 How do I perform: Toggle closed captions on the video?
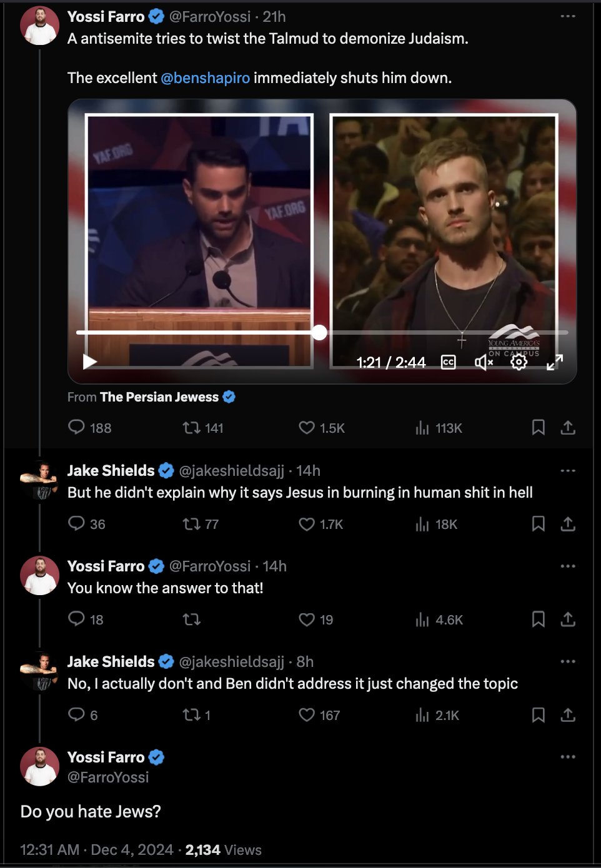point(449,362)
